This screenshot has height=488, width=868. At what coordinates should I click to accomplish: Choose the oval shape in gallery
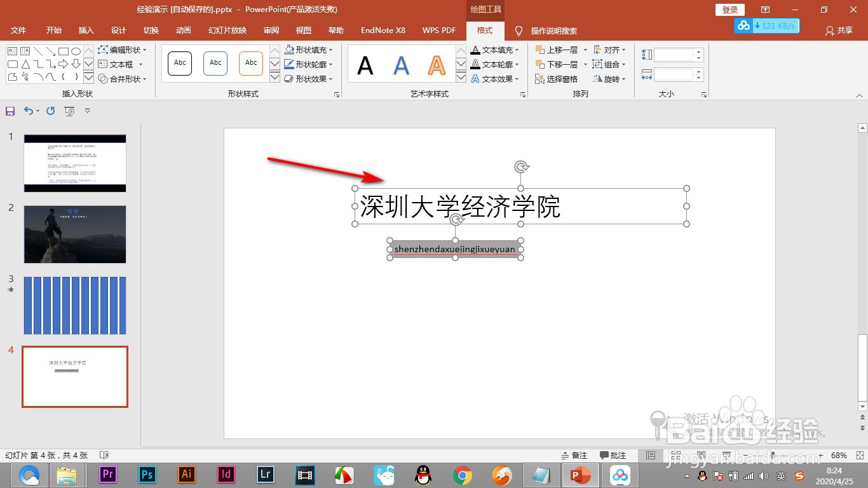pyautogui.click(x=76, y=51)
